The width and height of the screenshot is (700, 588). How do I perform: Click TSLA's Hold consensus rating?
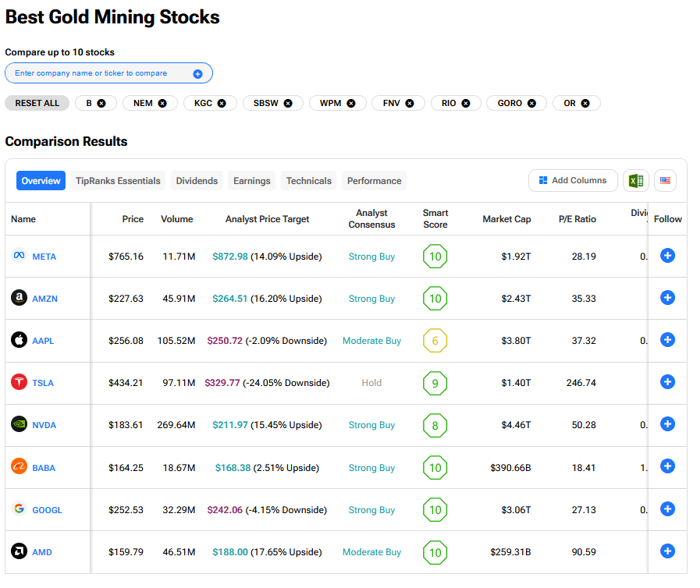(x=371, y=383)
